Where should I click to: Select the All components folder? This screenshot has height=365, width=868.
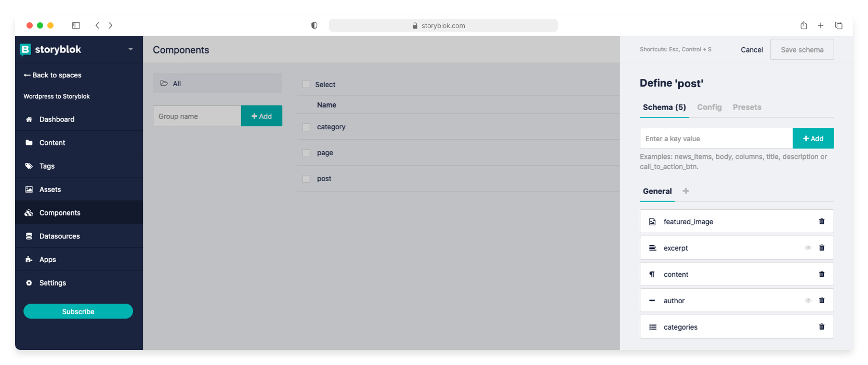point(217,83)
